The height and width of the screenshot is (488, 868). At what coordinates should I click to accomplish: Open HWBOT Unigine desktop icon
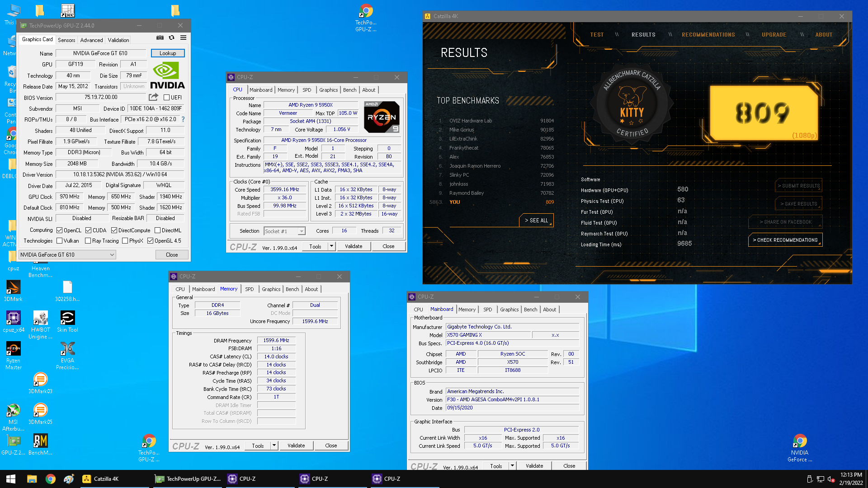[40, 324]
